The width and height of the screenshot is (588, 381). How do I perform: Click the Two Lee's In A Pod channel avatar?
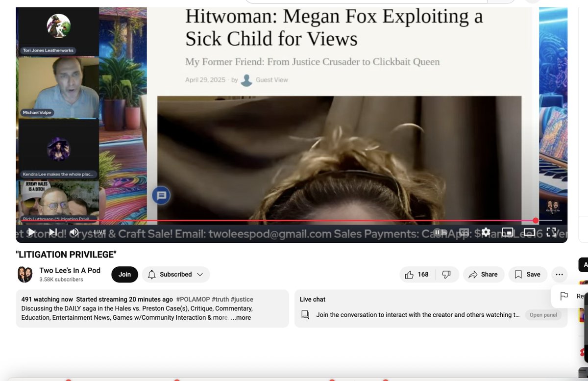24,275
